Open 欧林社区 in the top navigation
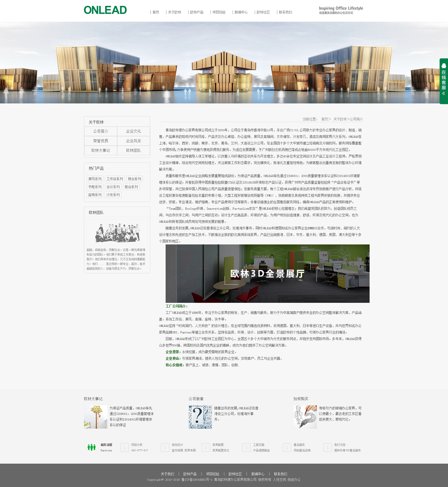 (x=263, y=12)
